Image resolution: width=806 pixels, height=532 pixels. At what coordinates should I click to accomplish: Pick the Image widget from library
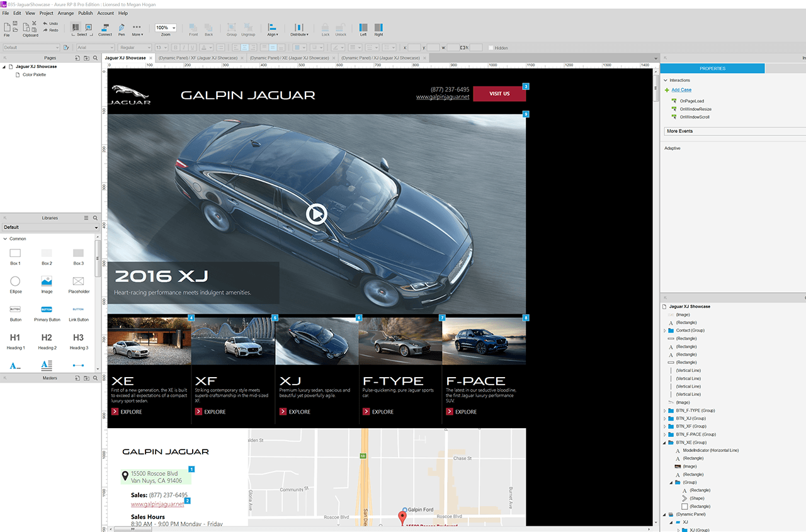(x=47, y=284)
